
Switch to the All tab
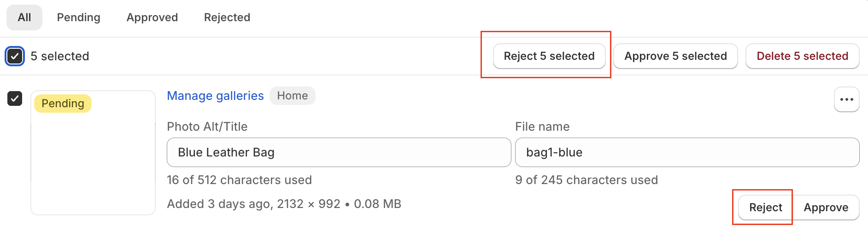pos(24,17)
